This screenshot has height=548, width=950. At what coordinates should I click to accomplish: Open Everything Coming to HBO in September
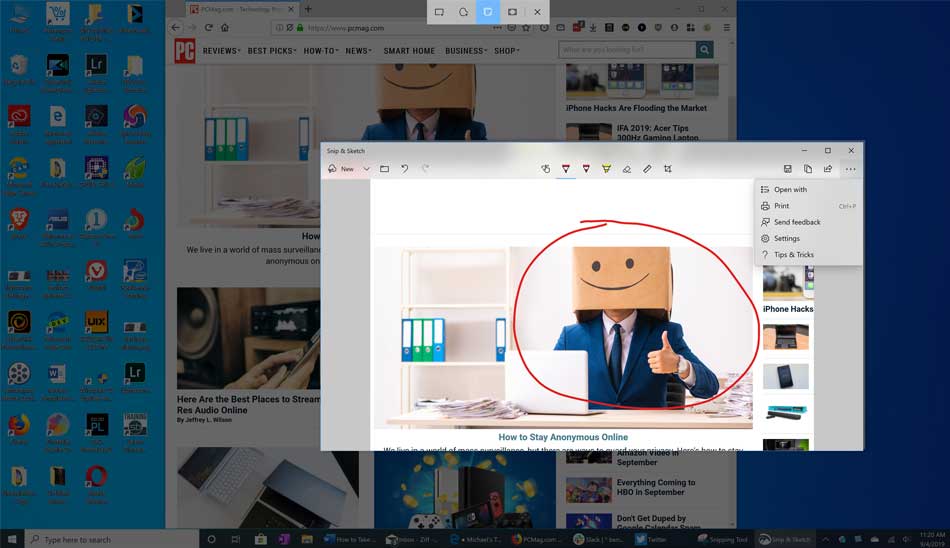click(x=656, y=487)
